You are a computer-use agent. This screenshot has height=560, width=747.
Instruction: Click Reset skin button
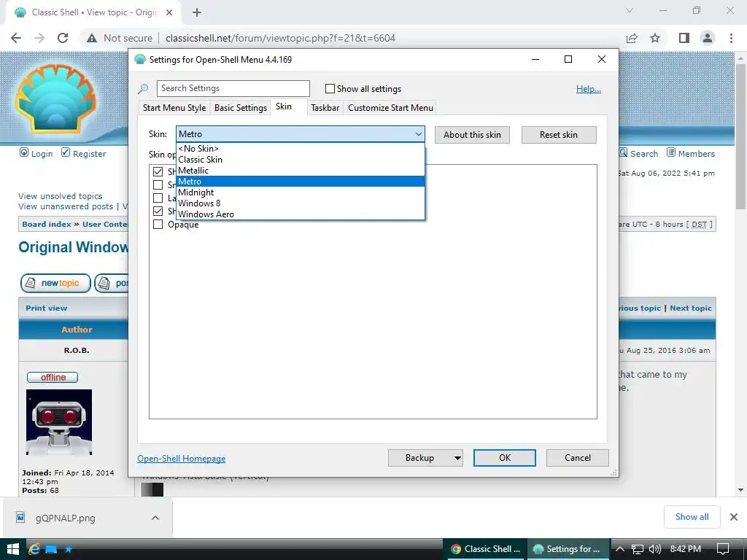559,135
